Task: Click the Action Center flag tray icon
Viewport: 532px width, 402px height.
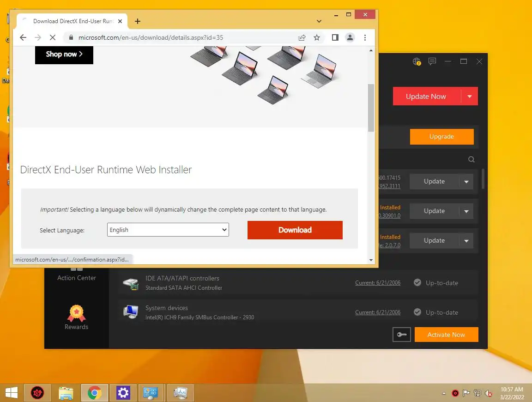Action: pos(466,393)
